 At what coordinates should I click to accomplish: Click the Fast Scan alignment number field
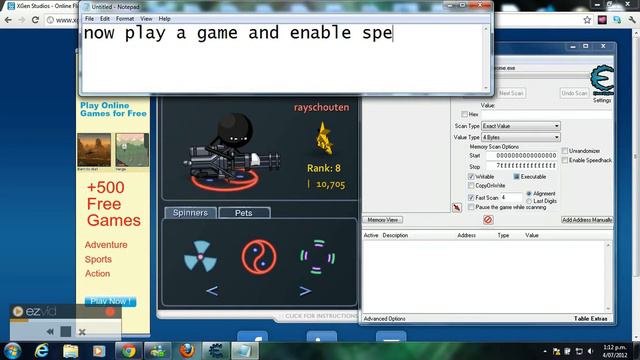[511, 198]
